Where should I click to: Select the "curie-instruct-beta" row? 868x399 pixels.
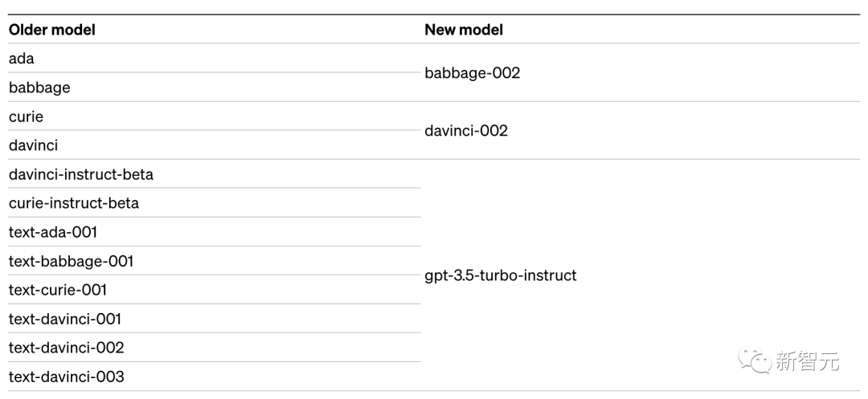74,203
